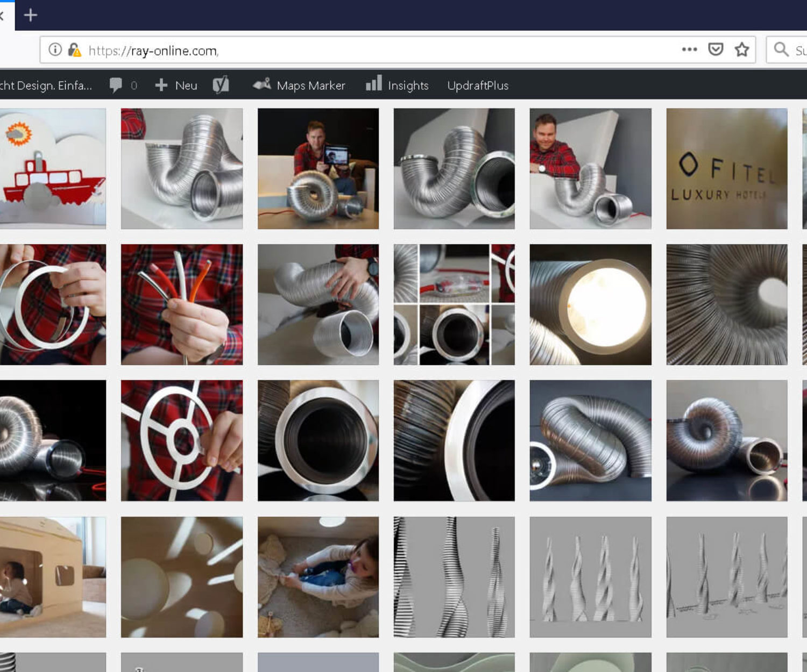Open a new browser tab
This screenshot has width=807, height=672.
(x=31, y=15)
